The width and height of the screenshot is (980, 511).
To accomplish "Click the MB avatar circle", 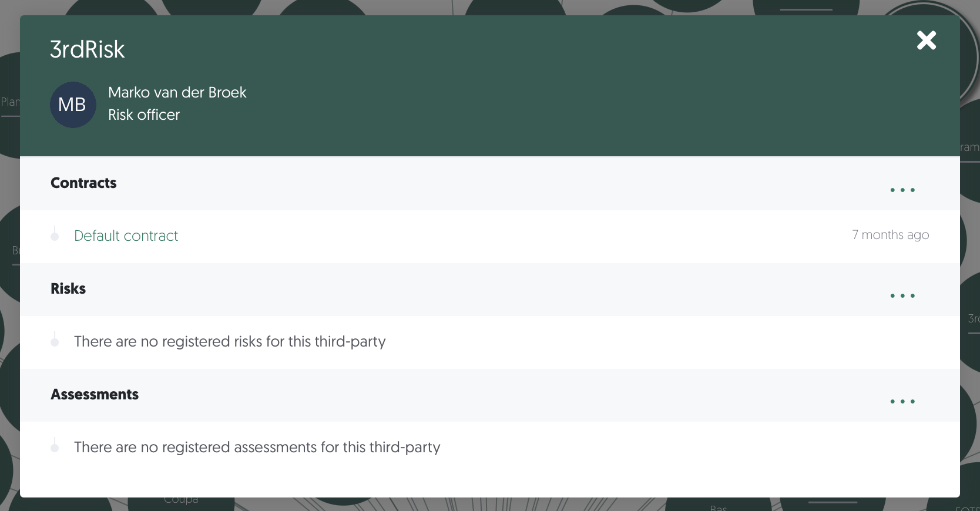I will (73, 105).
